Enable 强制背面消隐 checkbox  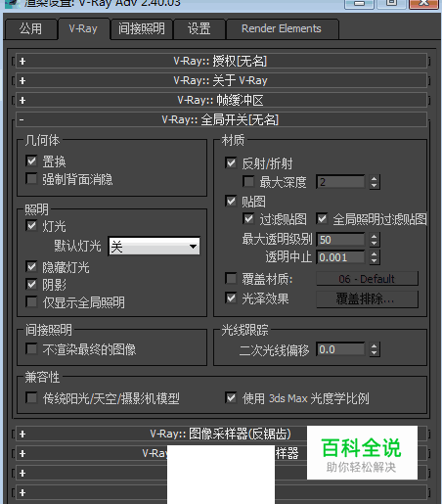click(31, 179)
